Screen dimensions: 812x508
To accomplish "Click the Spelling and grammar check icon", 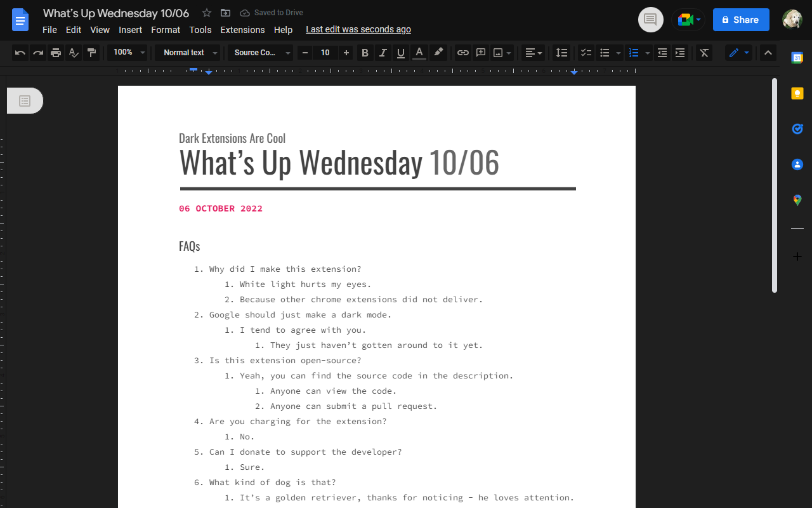I will (74, 53).
